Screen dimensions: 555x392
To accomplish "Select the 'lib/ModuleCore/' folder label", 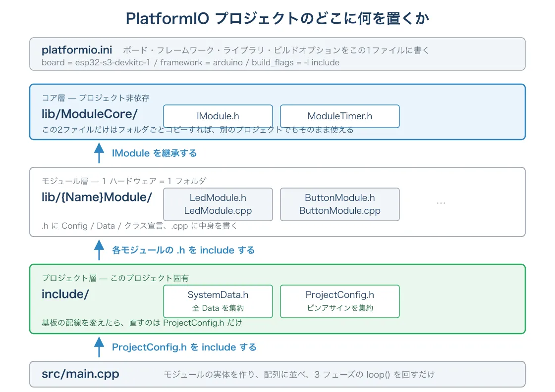I will [90, 114].
